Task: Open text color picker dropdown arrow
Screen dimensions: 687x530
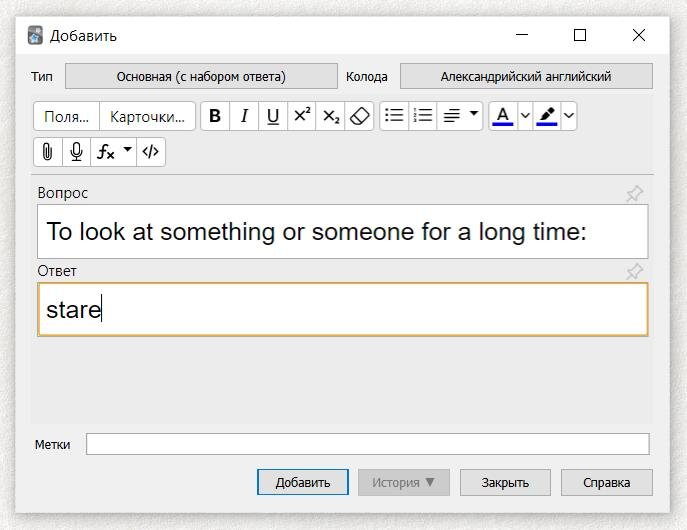Action: [x=525, y=116]
